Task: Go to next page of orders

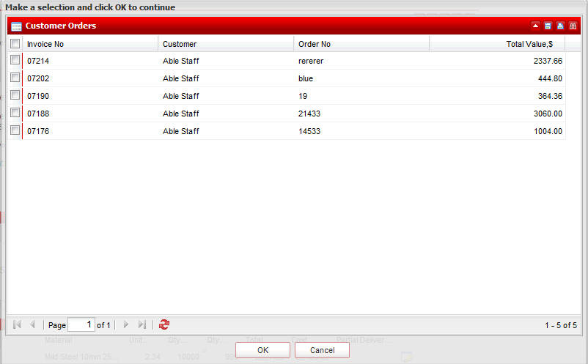Action: (x=126, y=324)
